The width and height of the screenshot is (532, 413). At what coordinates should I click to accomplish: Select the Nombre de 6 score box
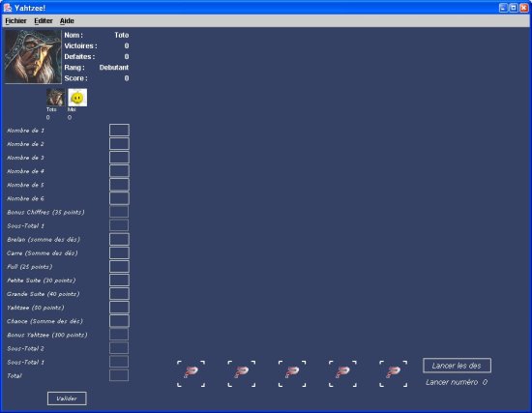(x=119, y=198)
